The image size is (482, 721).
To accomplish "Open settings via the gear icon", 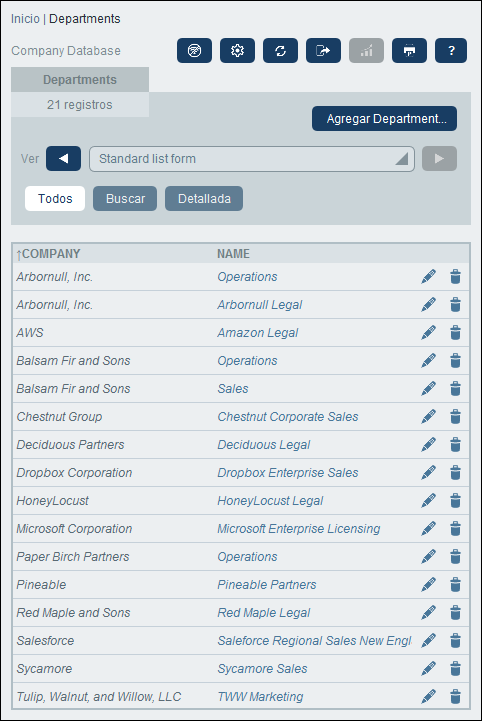I will (237, 50).
